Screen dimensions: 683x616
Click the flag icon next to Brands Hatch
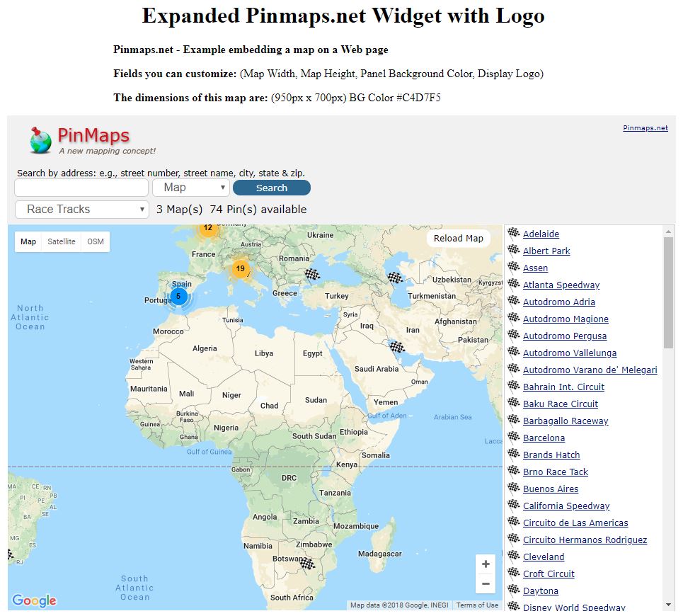pyautogui.click(x=514, y=454)
